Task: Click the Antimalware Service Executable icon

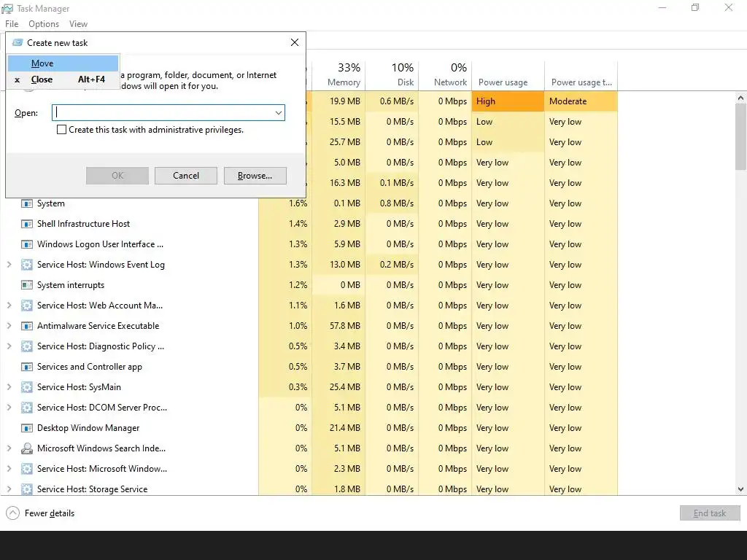Action: click(27, 326)
